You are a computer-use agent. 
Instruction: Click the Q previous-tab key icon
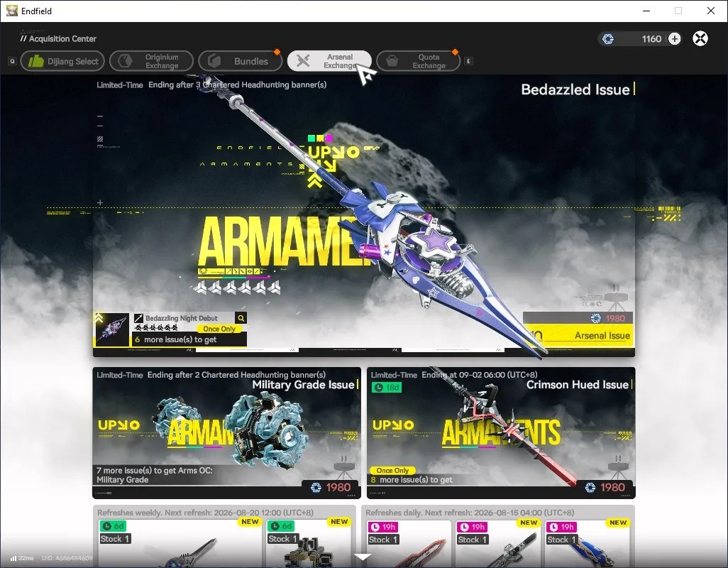coord(13,61)
